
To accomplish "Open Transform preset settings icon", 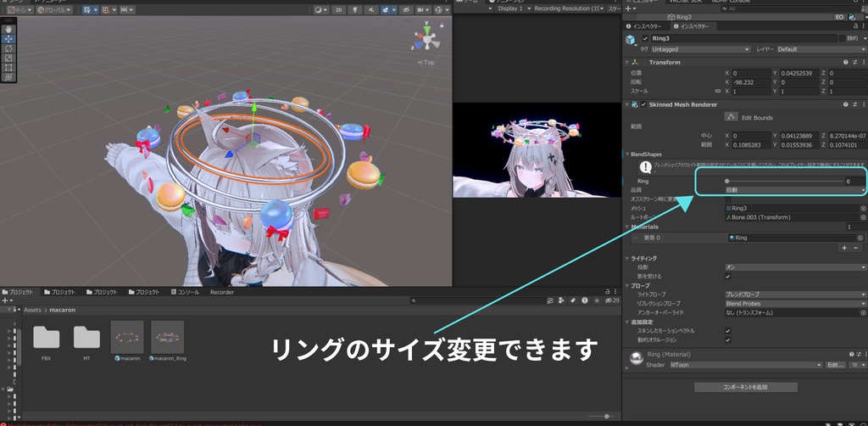I will click(x=854, y=63).
